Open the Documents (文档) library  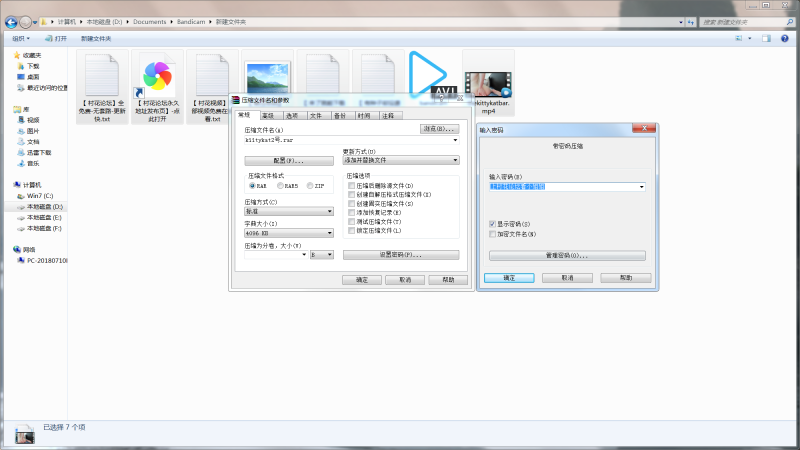coord(29,142)
